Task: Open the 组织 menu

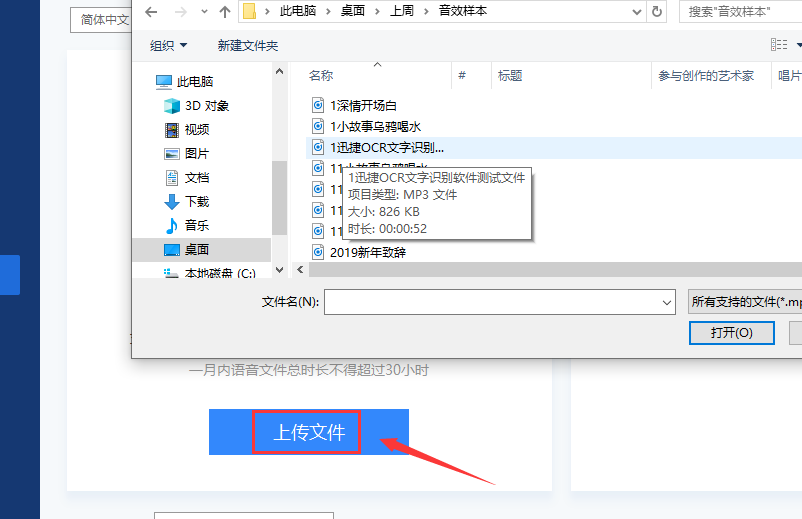Action: [168, 46]
